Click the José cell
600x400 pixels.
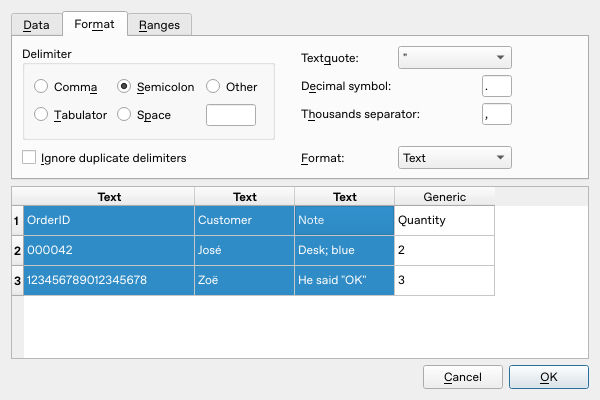pos(245,250)
